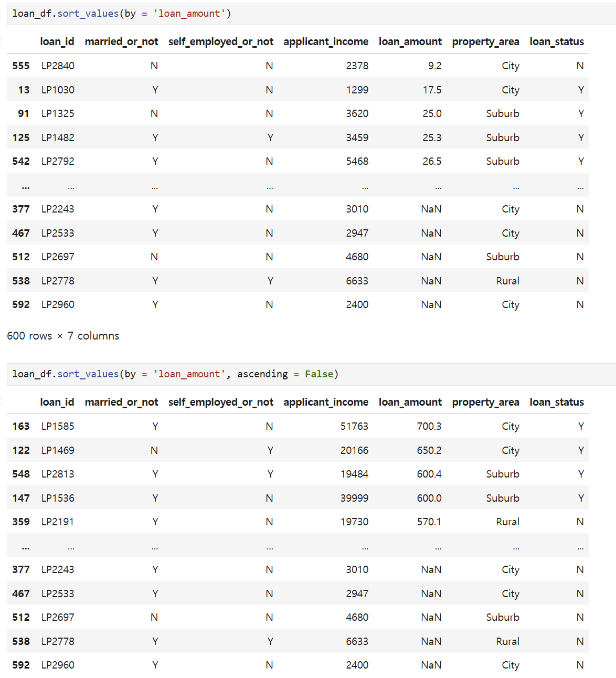Select applicant income 1299
The image size is (616, 678).
[x=357, y=90]
